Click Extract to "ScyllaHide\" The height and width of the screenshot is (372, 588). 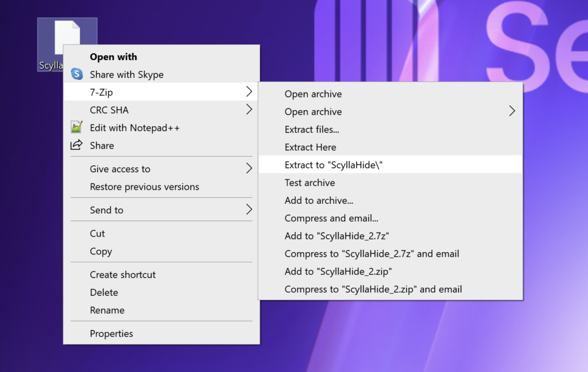coord(334,165)
